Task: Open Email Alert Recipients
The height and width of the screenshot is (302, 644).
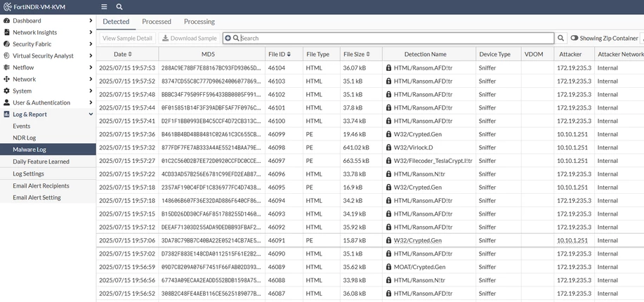Action: pyautogui.click(x=48, y=185)
